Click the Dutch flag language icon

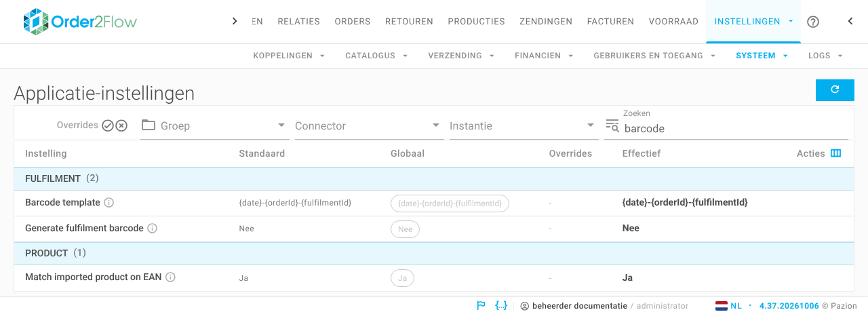[x=722, y=306]
